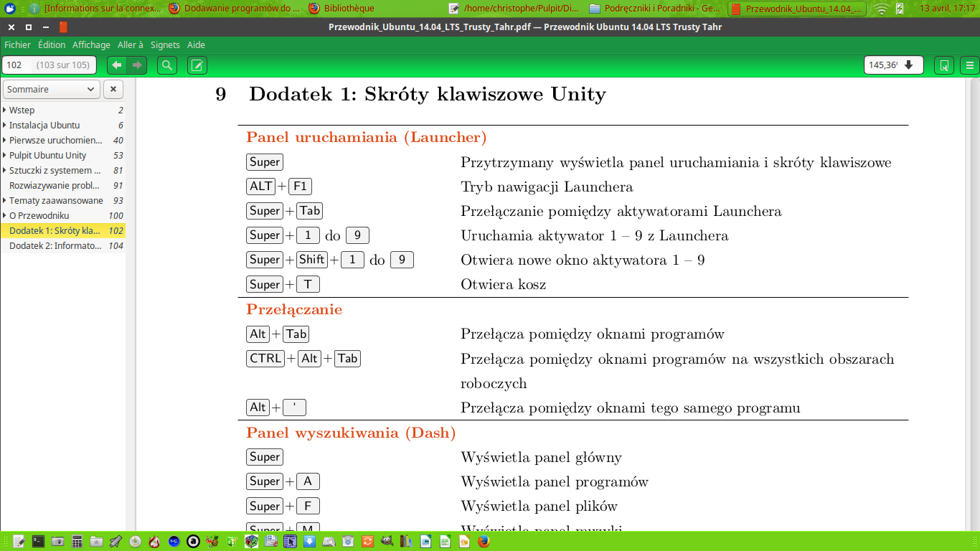980x551 pixels.
Task: Launch Firefox from the bottom dock
Action: click(484, 541)
